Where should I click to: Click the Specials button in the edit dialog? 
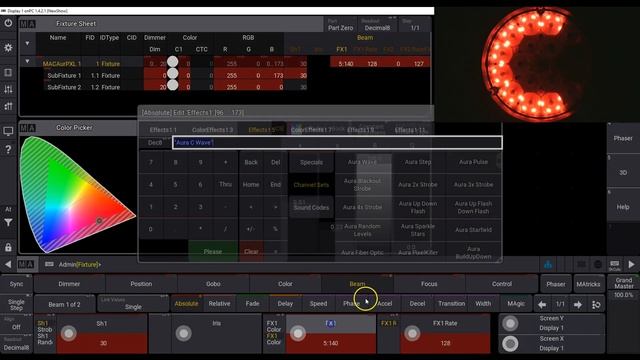(x=311, y=162)
